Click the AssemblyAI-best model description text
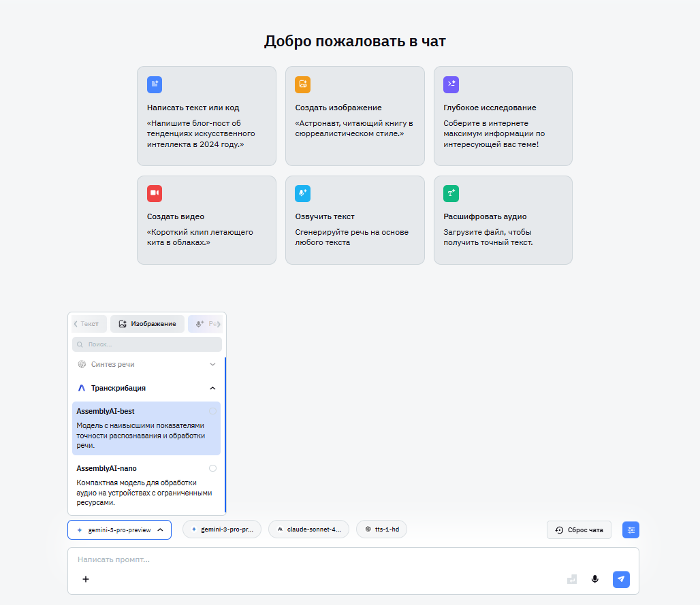The width and height of the screenshot is (700, 605). [141, 436]
